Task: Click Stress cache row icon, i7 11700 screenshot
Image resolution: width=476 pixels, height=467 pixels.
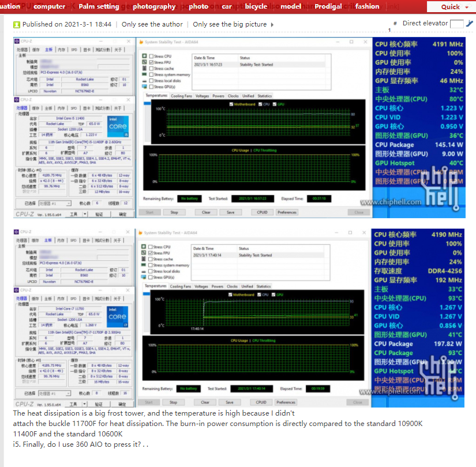Action: click(144, 259)
